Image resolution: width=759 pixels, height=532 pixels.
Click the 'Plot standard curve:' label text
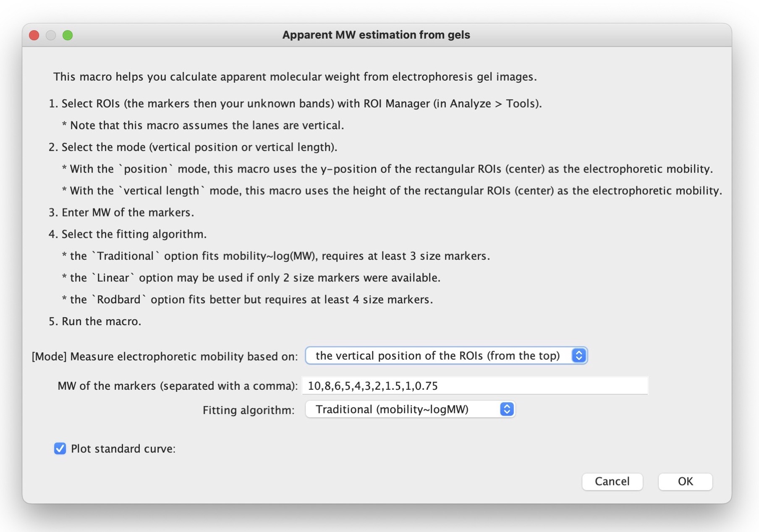(123, 449)
